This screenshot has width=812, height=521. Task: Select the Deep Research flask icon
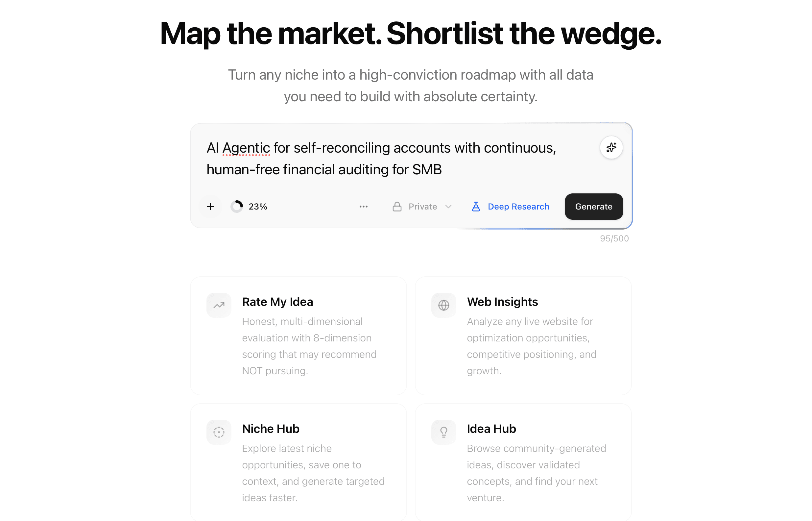tap(476, 206)
